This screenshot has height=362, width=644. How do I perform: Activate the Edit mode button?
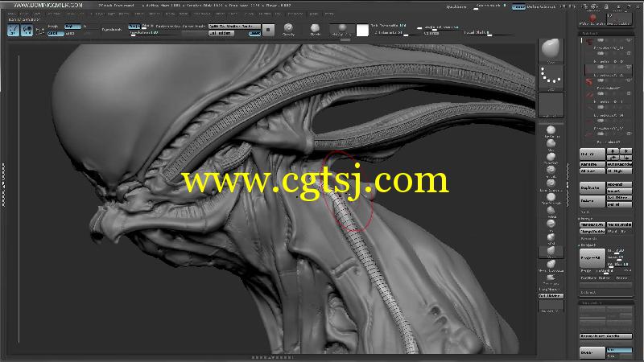tap(13, 30)
